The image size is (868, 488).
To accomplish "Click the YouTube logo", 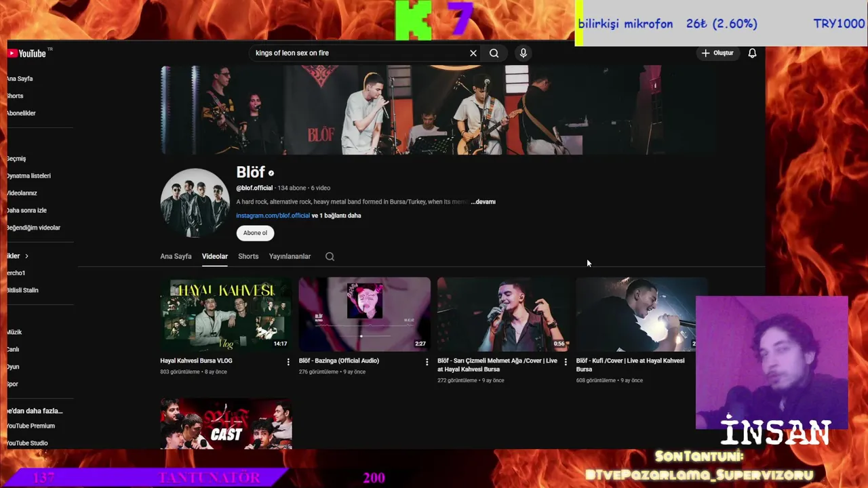I will 27,54.
